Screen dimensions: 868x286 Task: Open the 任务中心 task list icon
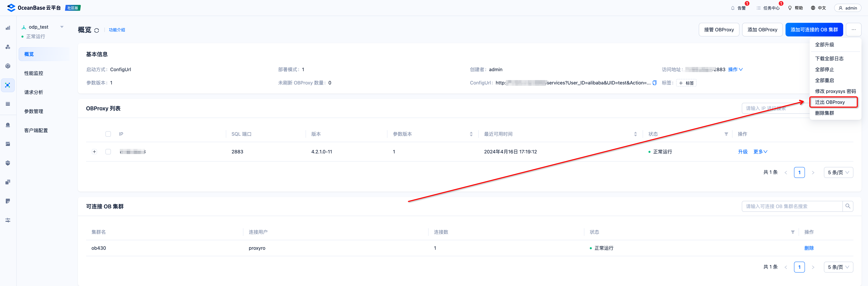pyautogui.click(x=758, y=8)
